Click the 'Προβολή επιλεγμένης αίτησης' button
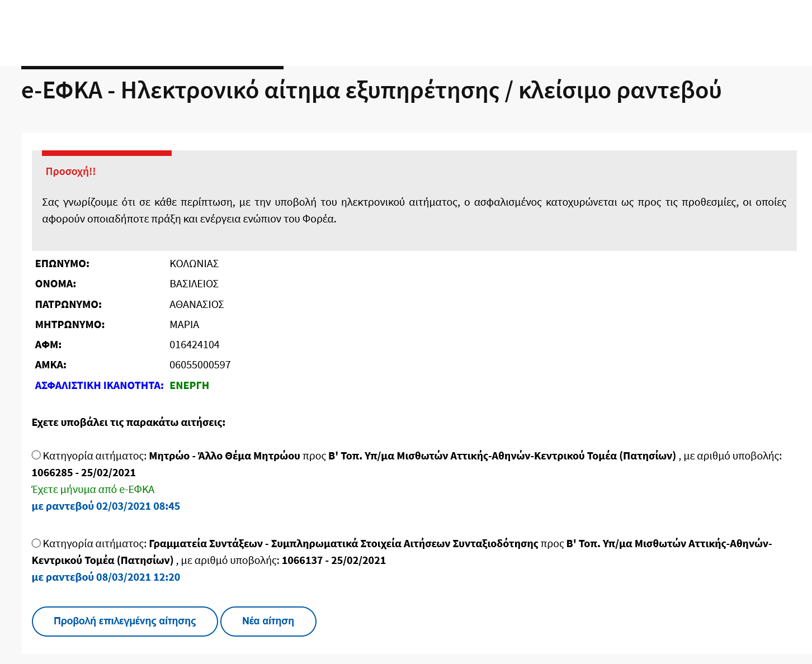 [125, 621]
